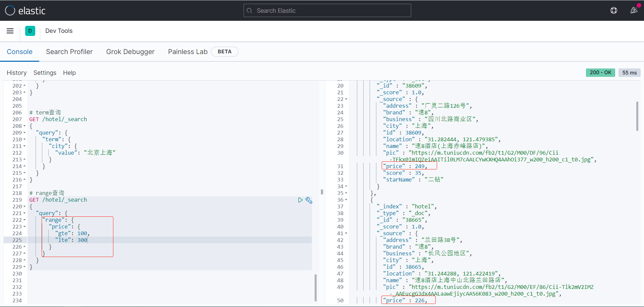Collapse the response fold arrow at line 41
Image resolution: width=644 pixels, height=307 pixels.
pos(346,234)
